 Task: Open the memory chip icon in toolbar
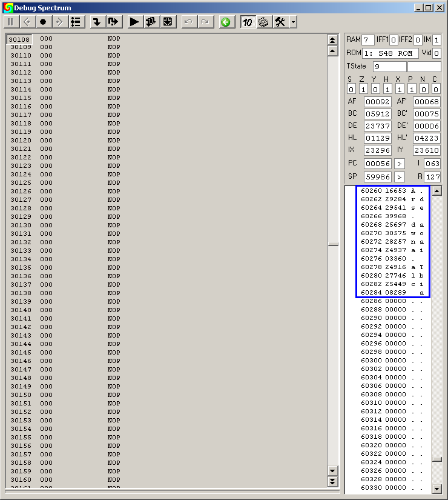(x=263, y=22)
